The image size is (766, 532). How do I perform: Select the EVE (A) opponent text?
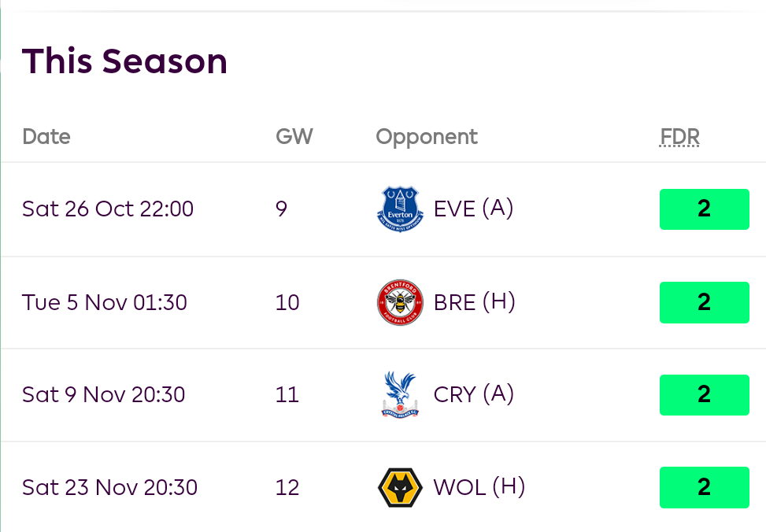pos(473,209)
